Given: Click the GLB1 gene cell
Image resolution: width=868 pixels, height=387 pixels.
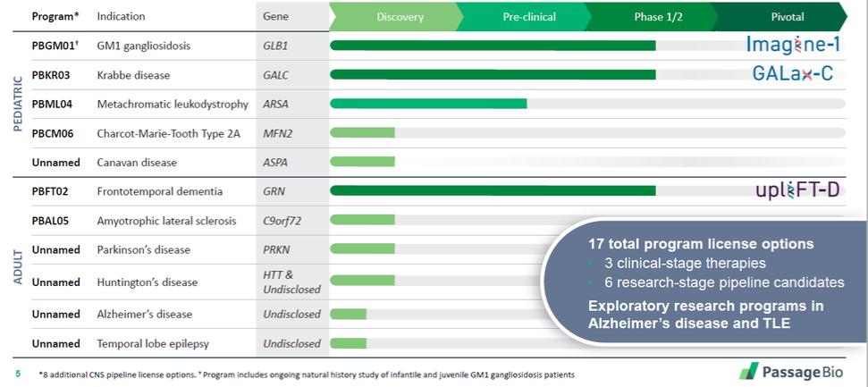Looking at the screenshot, I should coord(275,46).
